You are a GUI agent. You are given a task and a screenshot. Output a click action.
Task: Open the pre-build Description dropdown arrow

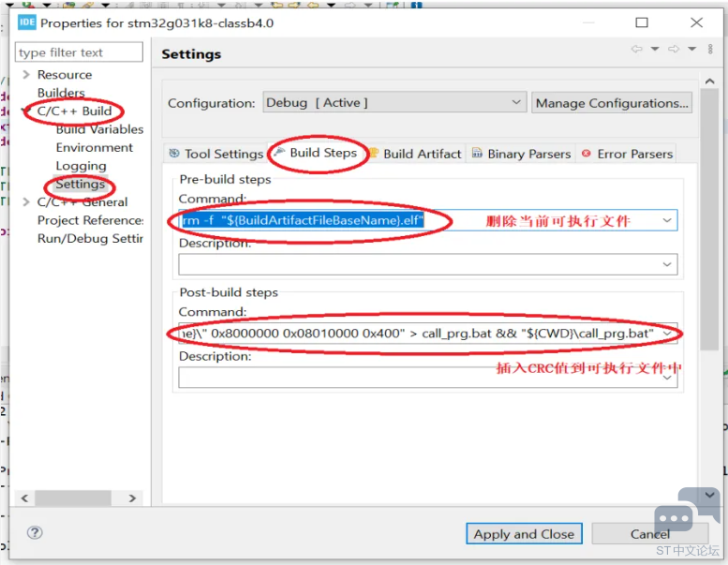coord(667,264)
